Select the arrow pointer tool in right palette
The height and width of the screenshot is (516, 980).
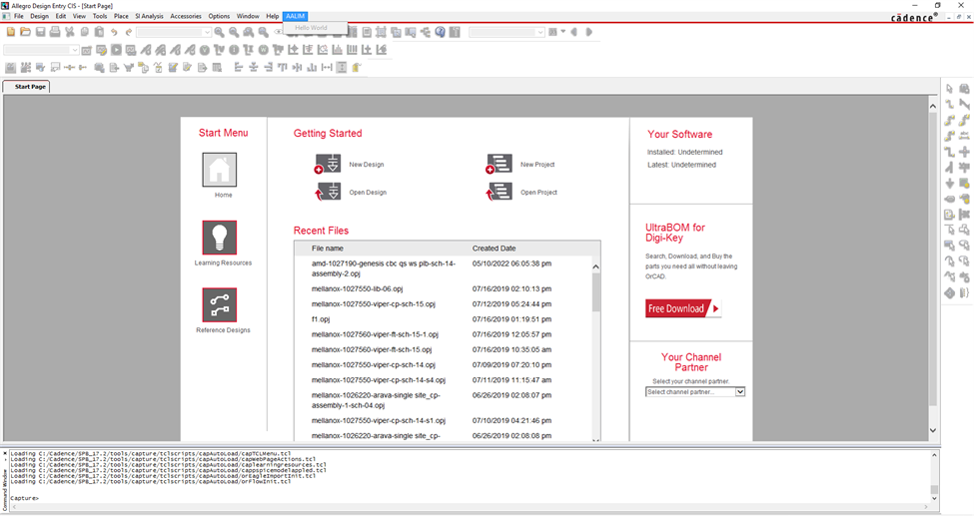pyautogui.click(x=949, y=89)
